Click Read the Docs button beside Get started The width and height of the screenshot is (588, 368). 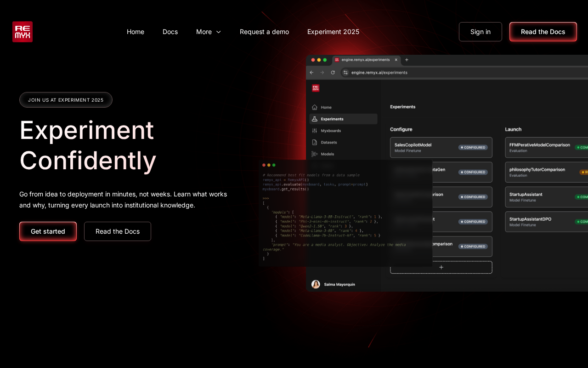click(x=118, y=231)
